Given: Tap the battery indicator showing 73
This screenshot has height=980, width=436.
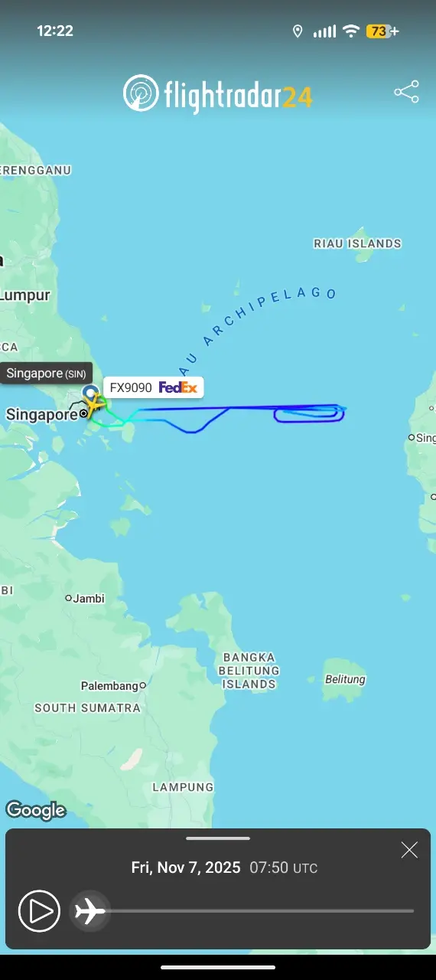Looking at the screenshot, I should 382,31.
